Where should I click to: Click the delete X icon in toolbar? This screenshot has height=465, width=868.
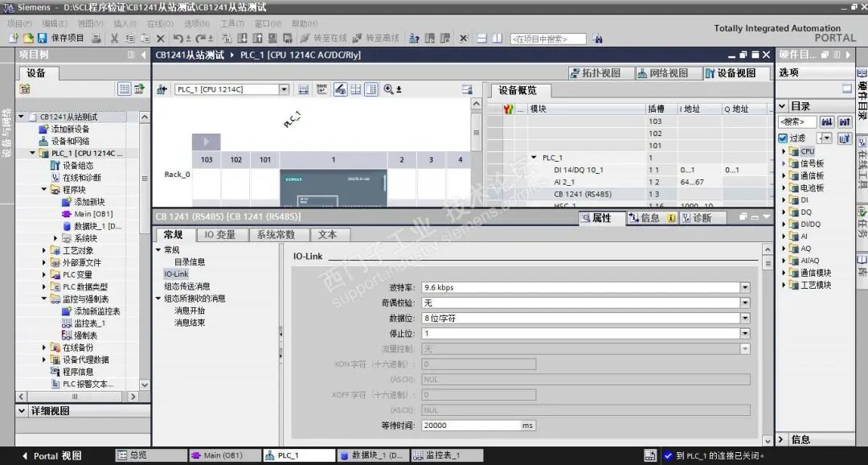point(161,39)
